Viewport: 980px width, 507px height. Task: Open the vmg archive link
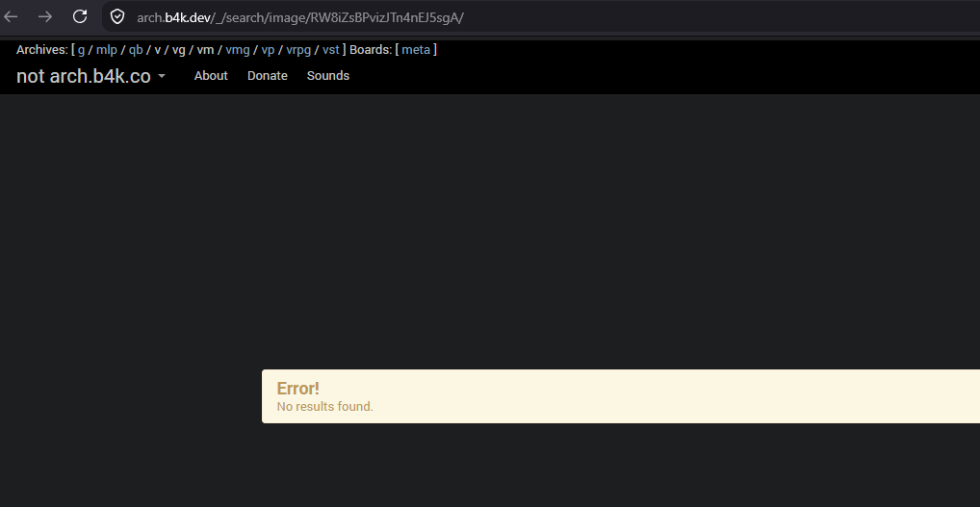tap(238, 50)
